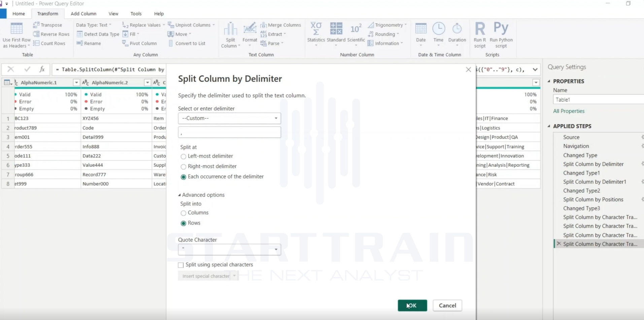644x320 pixels.
Task: Cancel the Split Column dialog
Action: pos(447,306)
